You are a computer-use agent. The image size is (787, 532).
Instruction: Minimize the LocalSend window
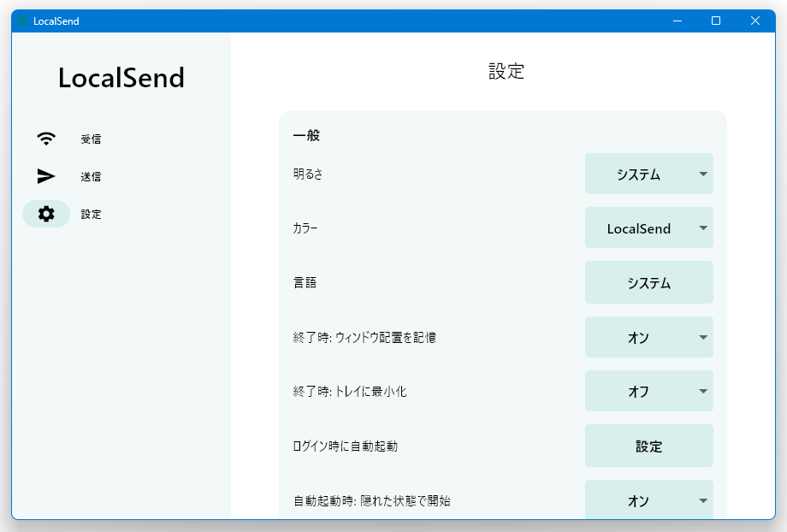tap(678, 21)
